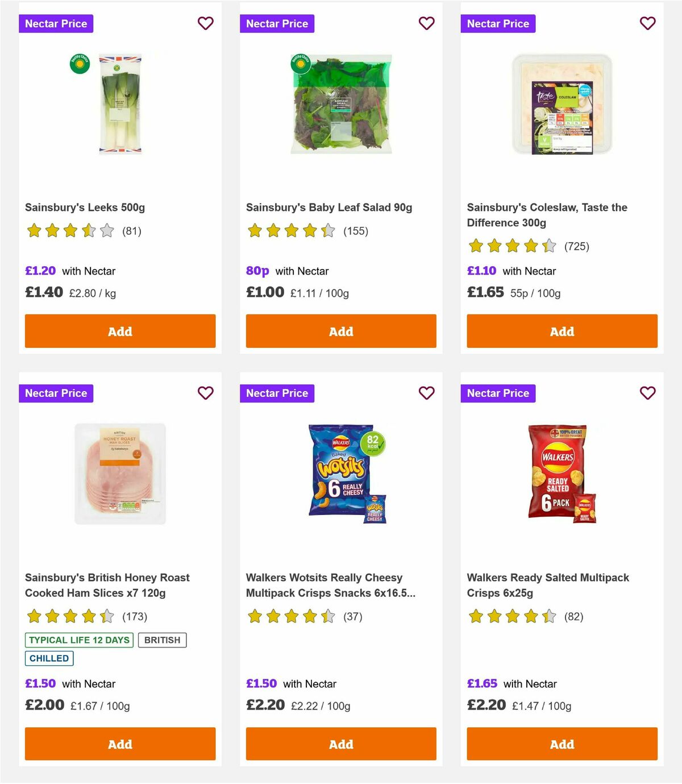The image size is (682, 784).
Task: Click the star rating on Honey Roast Ham
Action: click(68, 616)
